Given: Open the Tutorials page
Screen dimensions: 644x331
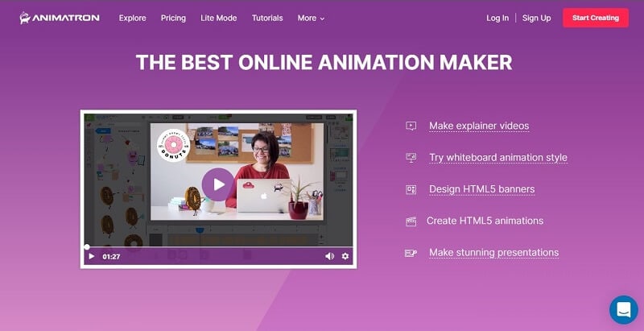Looking at the screenshot, I should pyautogui.click(x=267, y=18).
